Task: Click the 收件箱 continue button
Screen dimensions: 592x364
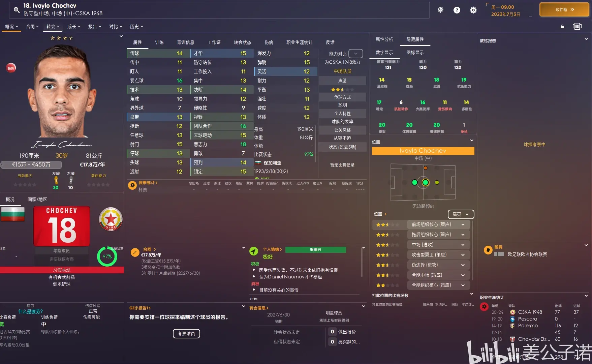Action: point(564,10)
